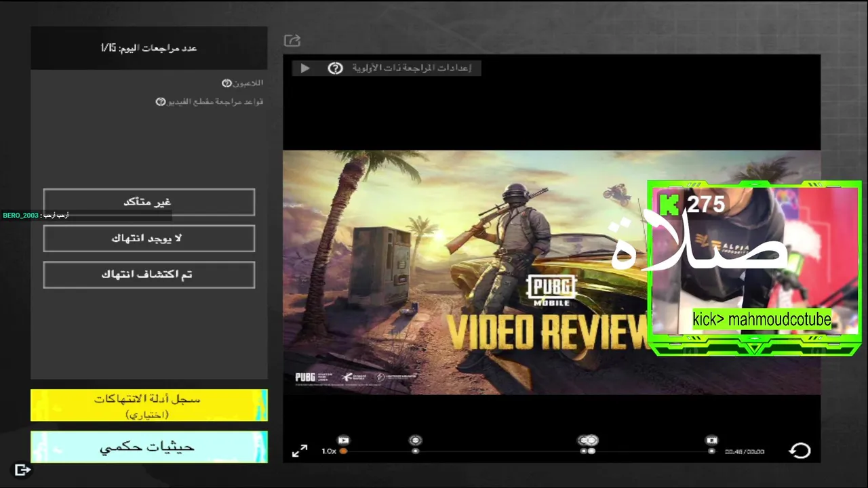868x488 pixels.
Task: Toggle fullscreen video with the expand arrows
Action: click(x=300, y=451)
